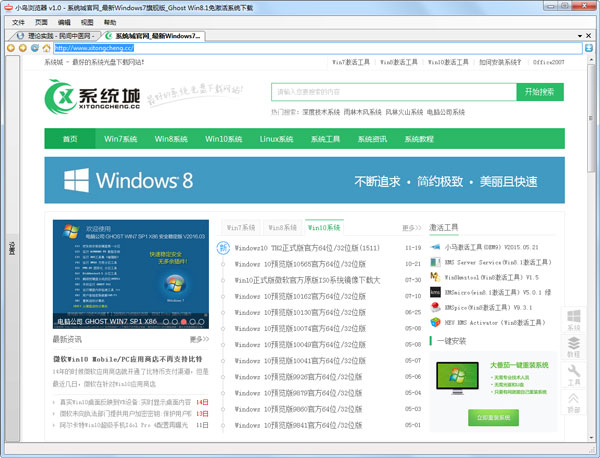This screenshot has height=458, width=600.
Task: Open the 系统工具 navigation item
Action: 325,139
